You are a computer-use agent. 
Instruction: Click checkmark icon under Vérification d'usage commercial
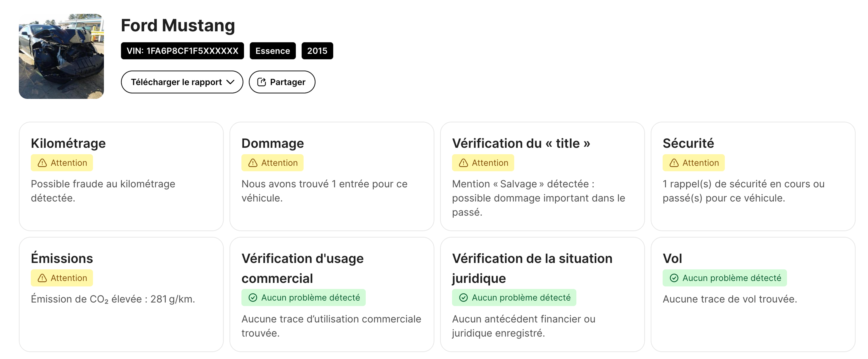click(253, 297)
